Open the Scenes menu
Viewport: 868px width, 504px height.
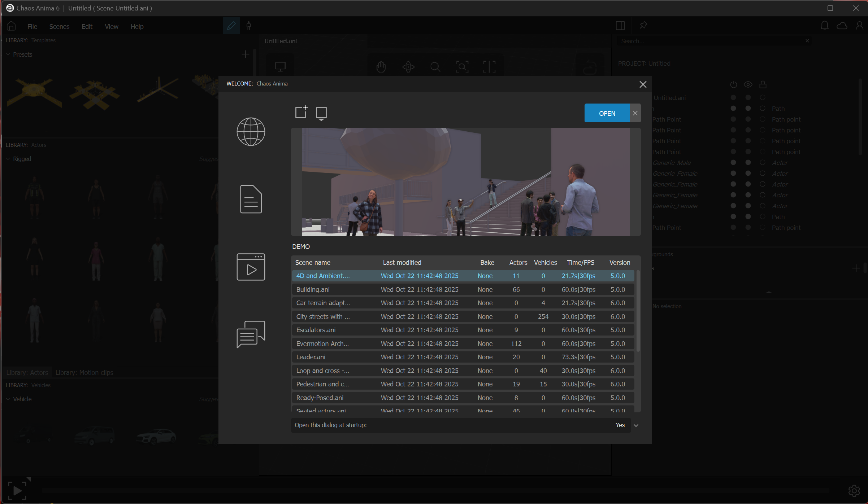[59, 27]
